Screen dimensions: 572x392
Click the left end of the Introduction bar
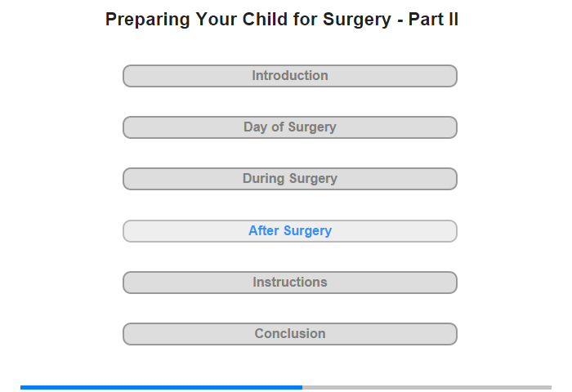click(128, 76)
